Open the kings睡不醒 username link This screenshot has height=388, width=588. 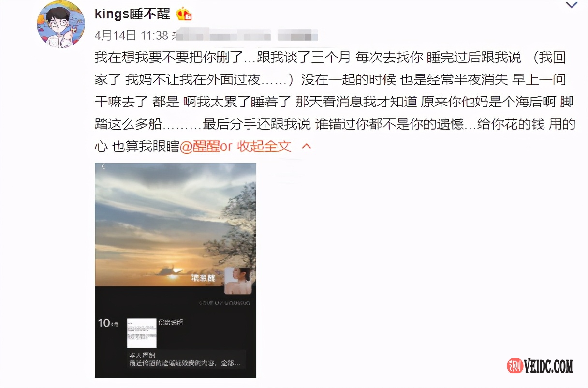click(x=132, y=14)
